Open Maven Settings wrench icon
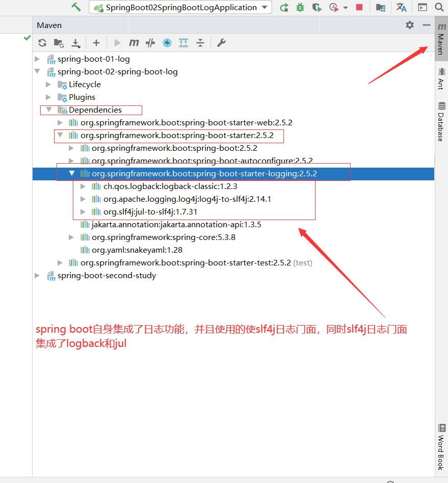Screen dimensions: 448x483 pos(221,43)
